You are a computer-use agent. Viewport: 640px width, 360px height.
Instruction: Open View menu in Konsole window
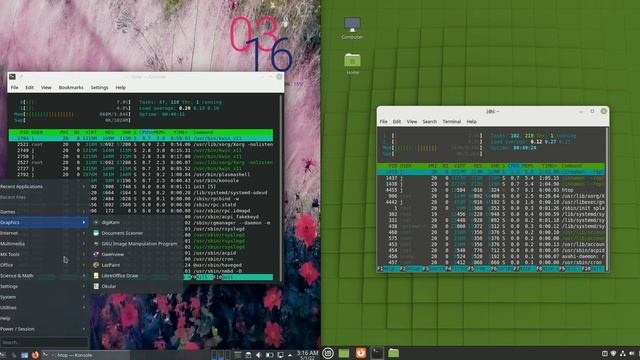[46, 87]
